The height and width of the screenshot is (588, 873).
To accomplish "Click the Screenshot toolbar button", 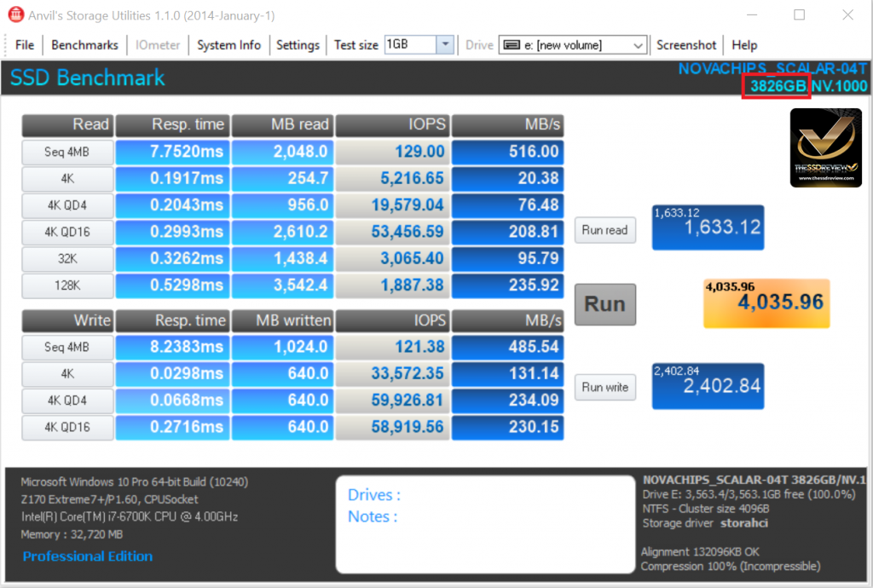I will (686, 45).
